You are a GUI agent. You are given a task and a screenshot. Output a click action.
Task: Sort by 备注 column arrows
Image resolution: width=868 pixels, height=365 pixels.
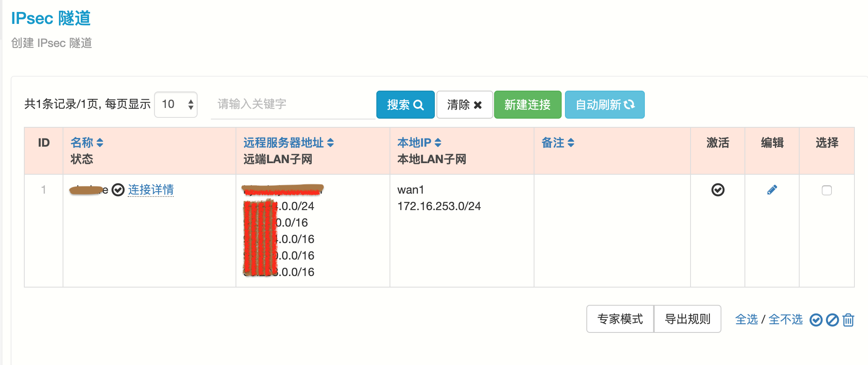[571, 143]
